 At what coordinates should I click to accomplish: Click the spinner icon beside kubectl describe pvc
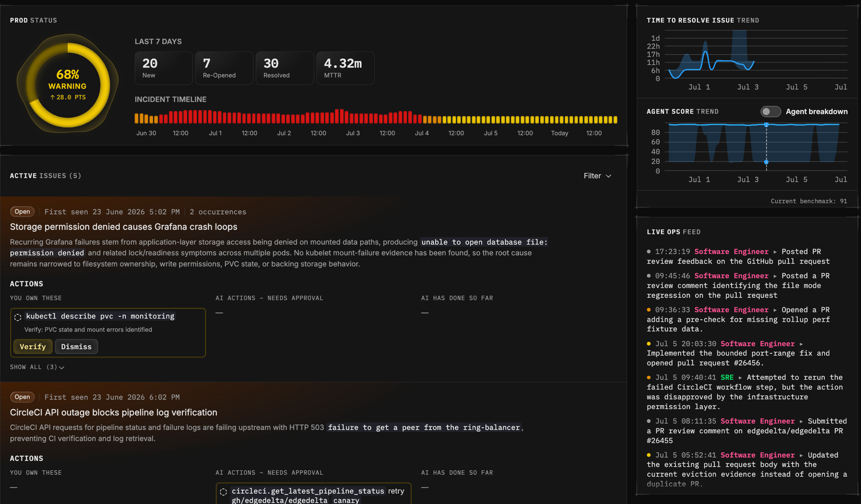pyautogui.click(x=18, y=317)
